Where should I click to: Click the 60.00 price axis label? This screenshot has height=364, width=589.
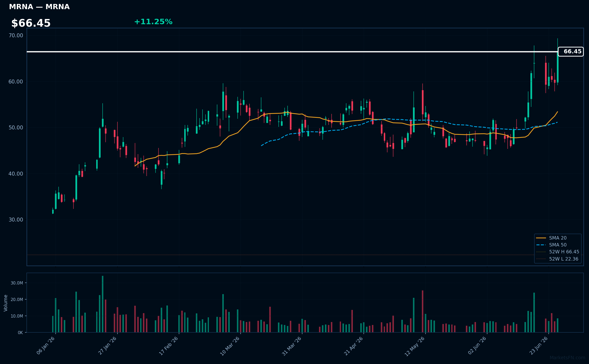[16, 82]
